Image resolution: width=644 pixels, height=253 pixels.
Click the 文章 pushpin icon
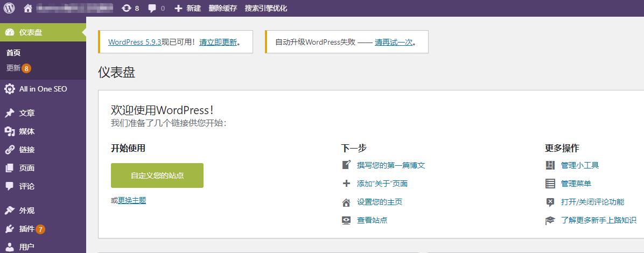10,114
